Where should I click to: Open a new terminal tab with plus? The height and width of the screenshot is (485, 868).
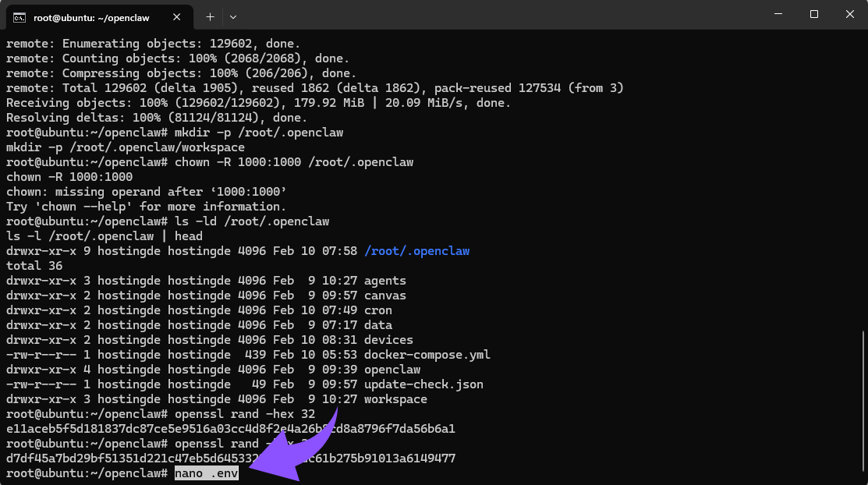click(x=210, y=16)
